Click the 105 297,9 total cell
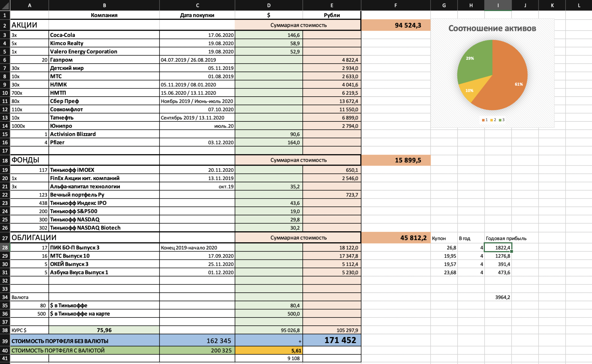This screenshot has width=592, height=364. pyautogui.click(x=332, y=330)
